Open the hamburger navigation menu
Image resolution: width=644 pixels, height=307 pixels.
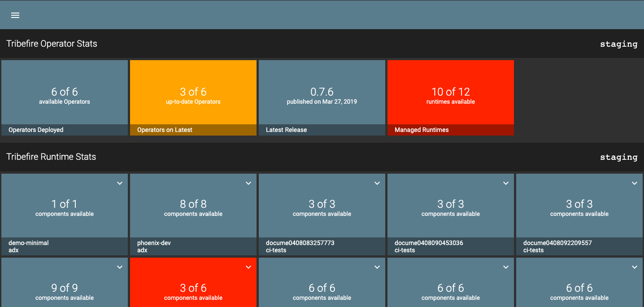(15, 15)
